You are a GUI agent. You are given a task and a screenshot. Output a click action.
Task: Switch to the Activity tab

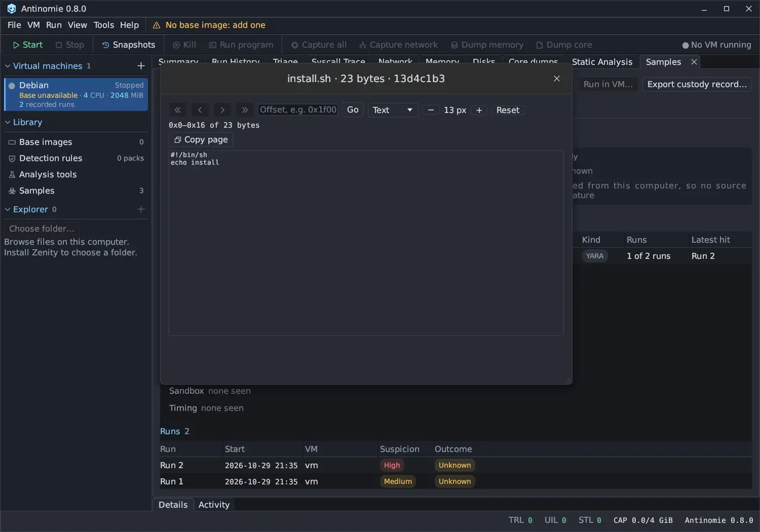[x=214, y=505]
